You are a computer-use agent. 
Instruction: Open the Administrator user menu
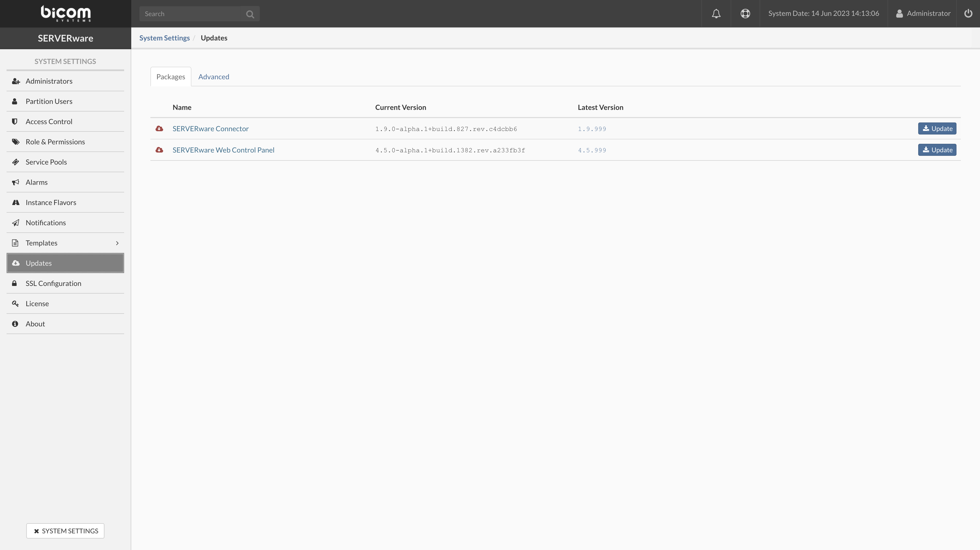[x=923, y=14]
